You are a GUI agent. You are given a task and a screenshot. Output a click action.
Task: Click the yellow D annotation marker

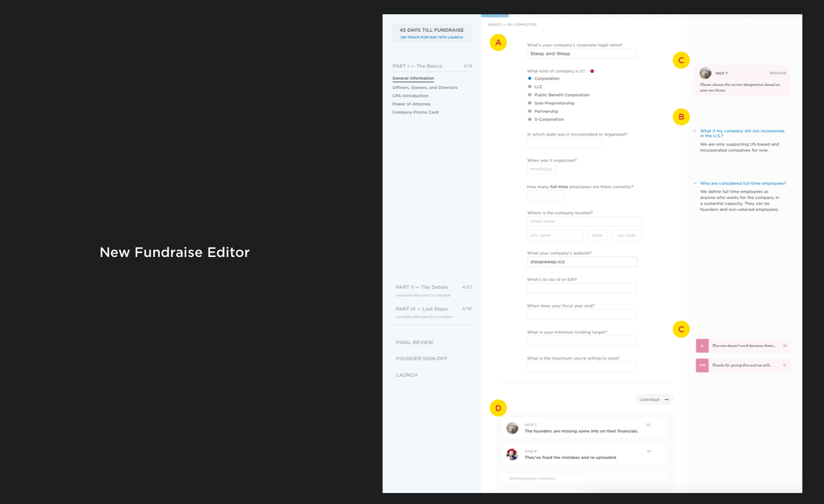pos(498,408)
